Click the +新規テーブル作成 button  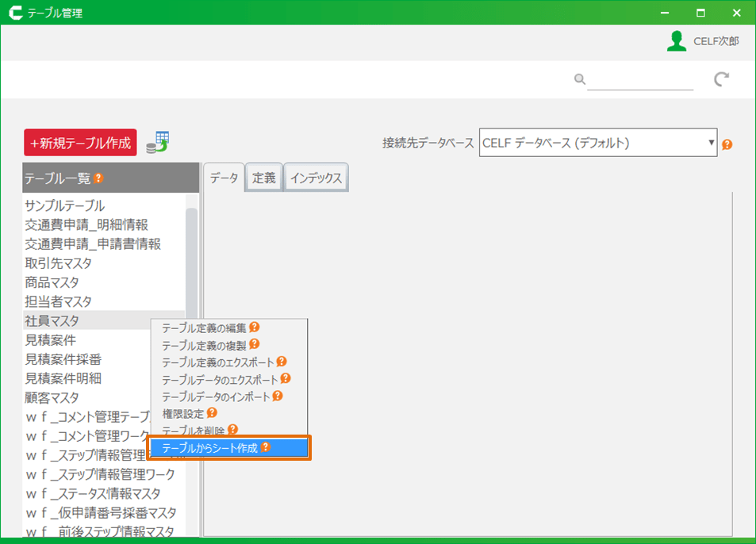tap(80, 143)
